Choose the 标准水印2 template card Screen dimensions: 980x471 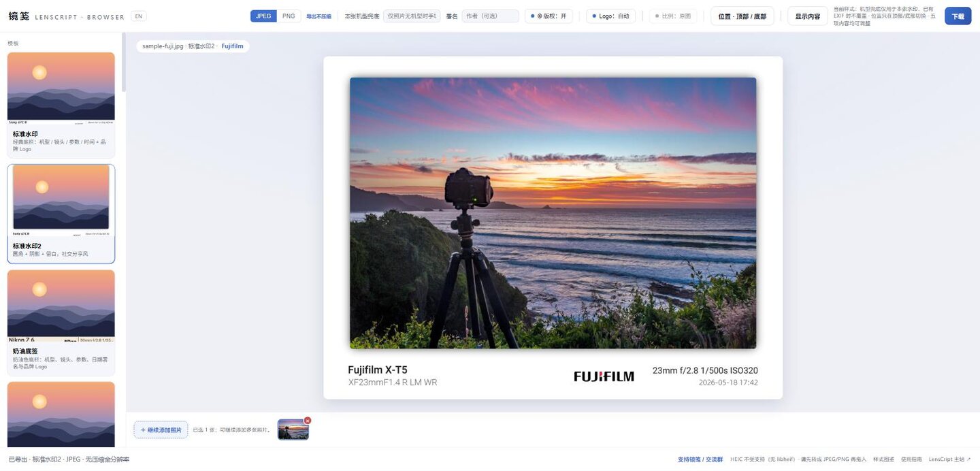(x=61, y=214)
